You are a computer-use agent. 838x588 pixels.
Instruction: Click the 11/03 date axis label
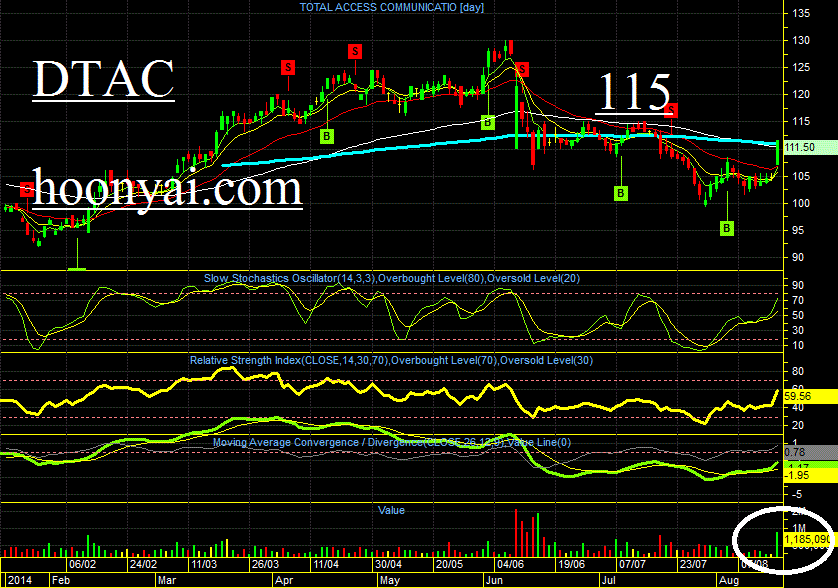pyautogui.click(x=204, y=564)
